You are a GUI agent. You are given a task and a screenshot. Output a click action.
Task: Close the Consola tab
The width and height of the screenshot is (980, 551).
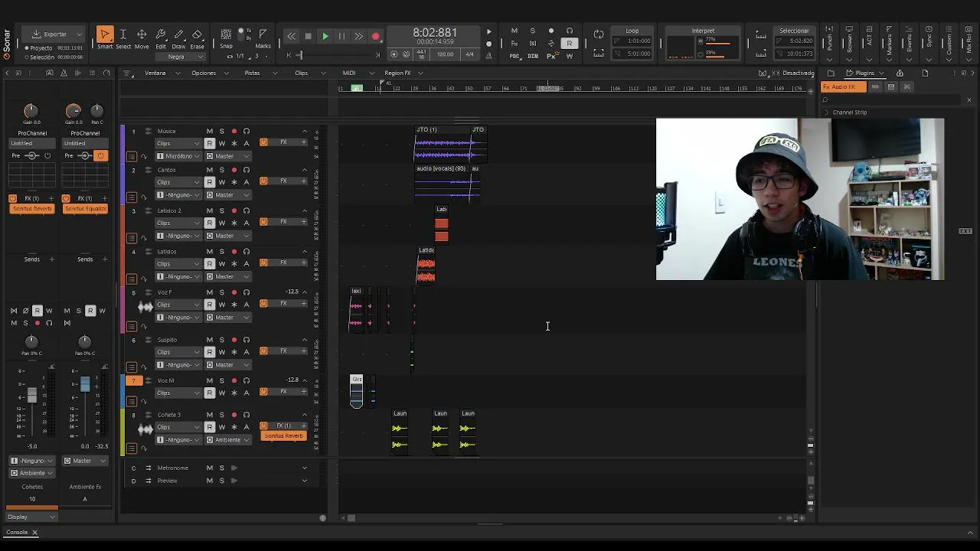tap(34, 532)
